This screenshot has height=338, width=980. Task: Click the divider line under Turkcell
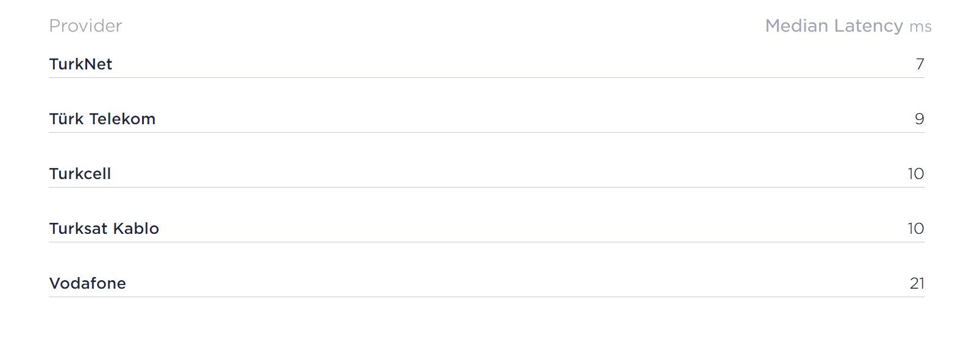coord(486,187)
